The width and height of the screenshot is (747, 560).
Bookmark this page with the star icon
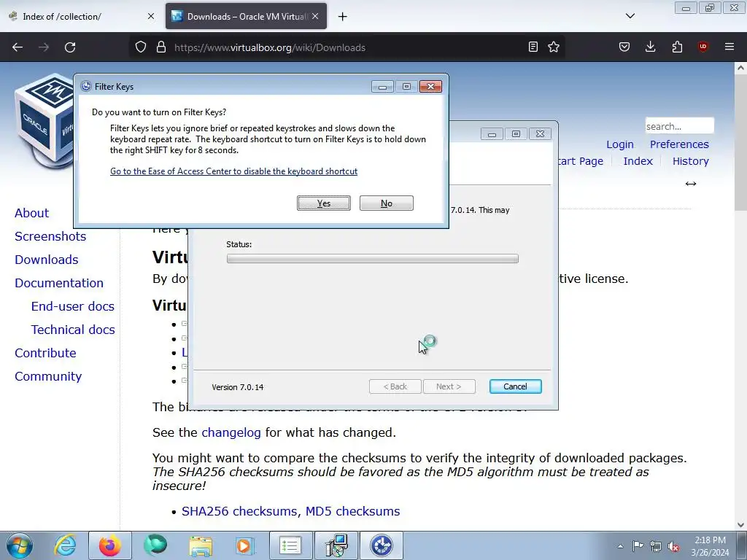click(x=554, y=47)
